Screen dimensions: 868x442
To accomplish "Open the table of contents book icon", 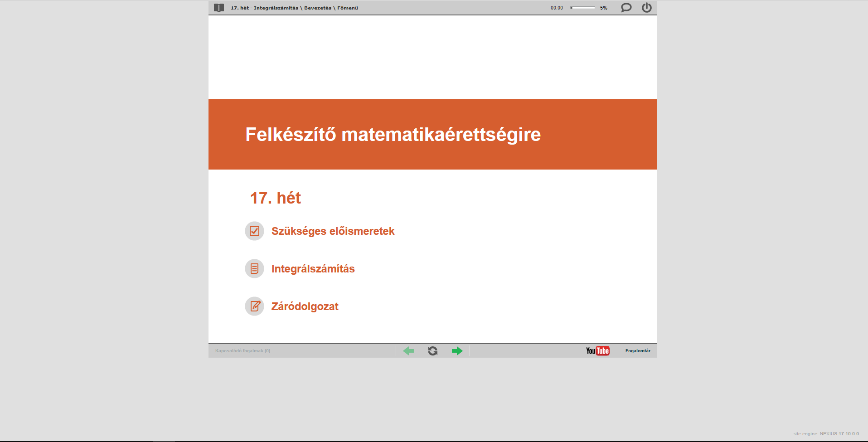I will tap(219, 8).
